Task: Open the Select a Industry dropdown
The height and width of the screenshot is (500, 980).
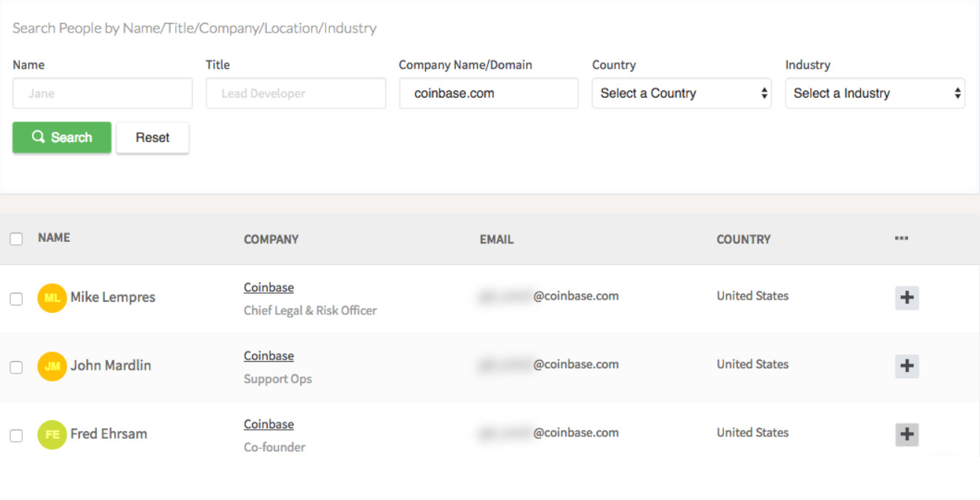Action: click(x=875, y=93)
